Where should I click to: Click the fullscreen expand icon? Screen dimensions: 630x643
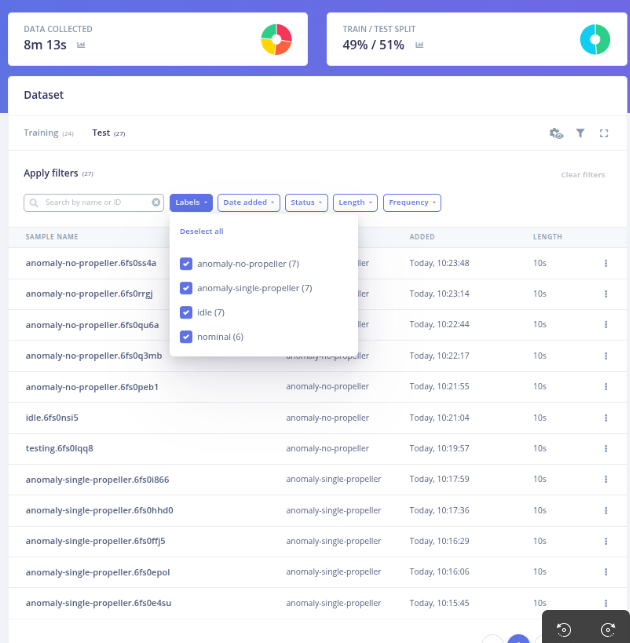click(604, 133)
